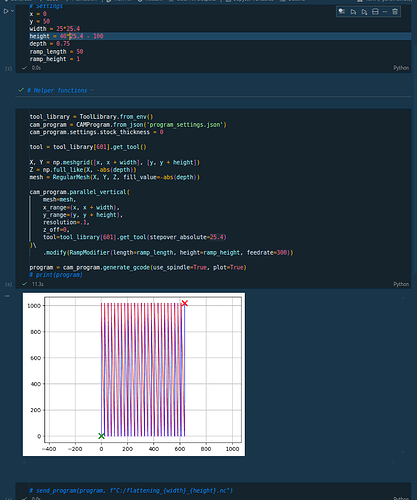Click success checkmark beside 11.3s execution time

click(24, 284)
